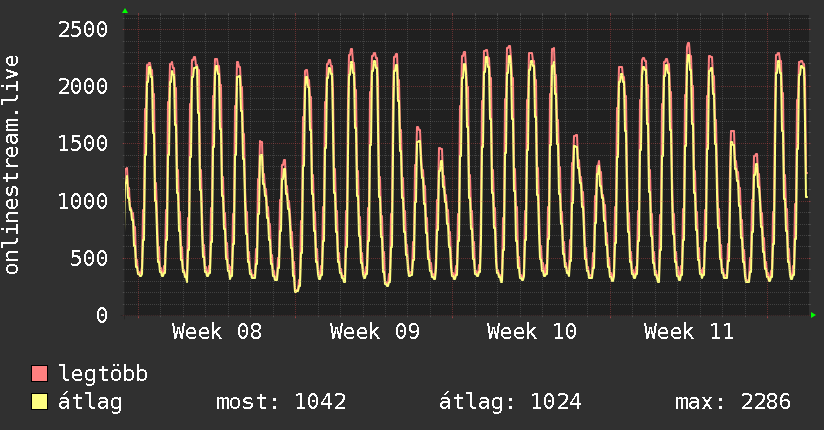Image resolution: width=824 pixels, height=430 pixels.
Task: Click the Week 09 axis label
Action: coord(375,332)
